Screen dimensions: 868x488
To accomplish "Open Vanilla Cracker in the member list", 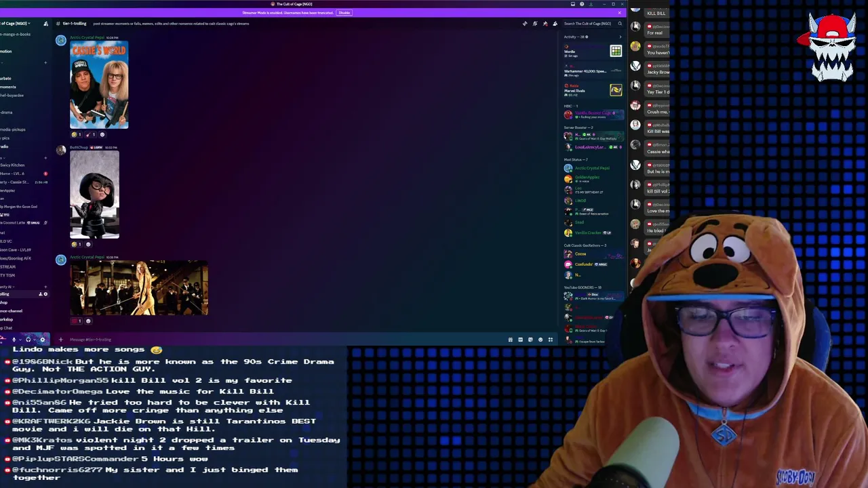I will tap(593, 232).
